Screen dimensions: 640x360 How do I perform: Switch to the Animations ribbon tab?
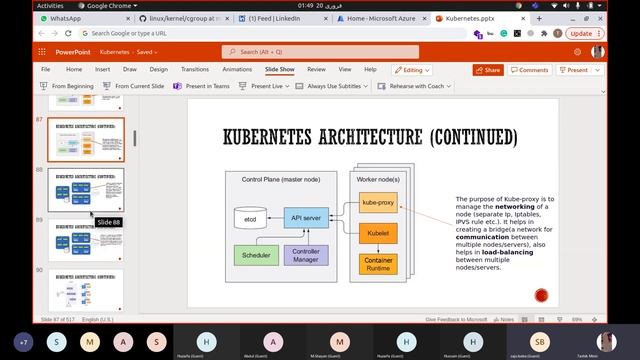237,69
